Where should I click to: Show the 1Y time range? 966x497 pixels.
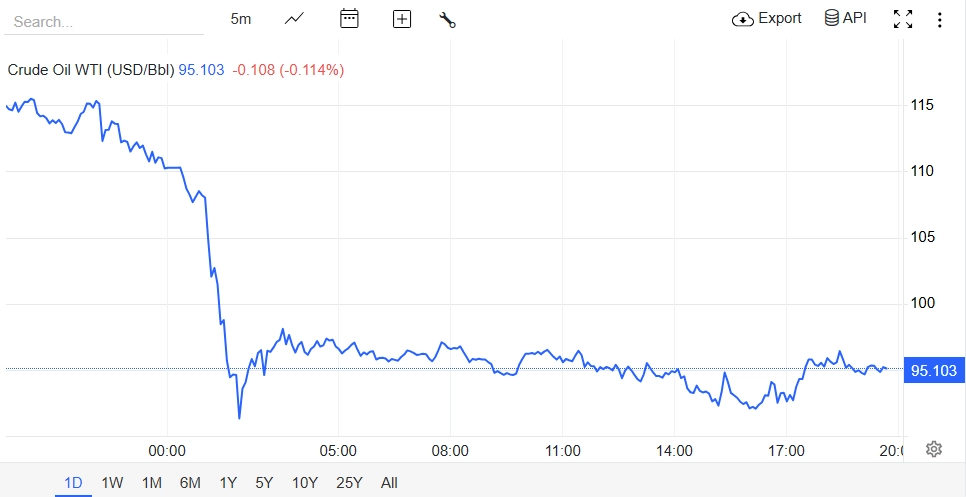click(228, 483)
